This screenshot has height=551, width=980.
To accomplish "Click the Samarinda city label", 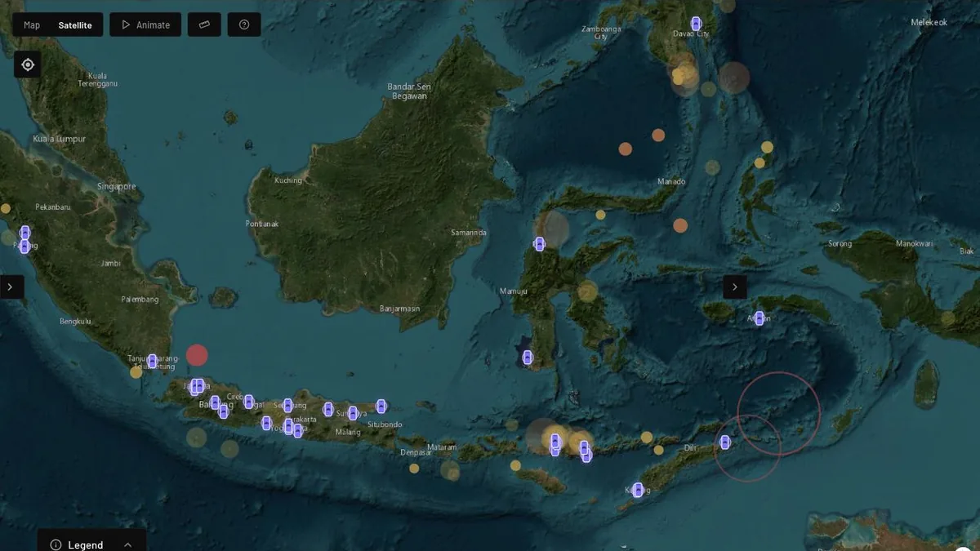I will (469, 233).
